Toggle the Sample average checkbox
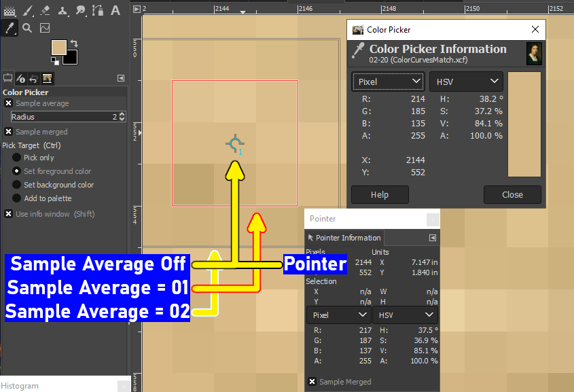This screenshot has width=574, height=392. click(x=8, y=103)
